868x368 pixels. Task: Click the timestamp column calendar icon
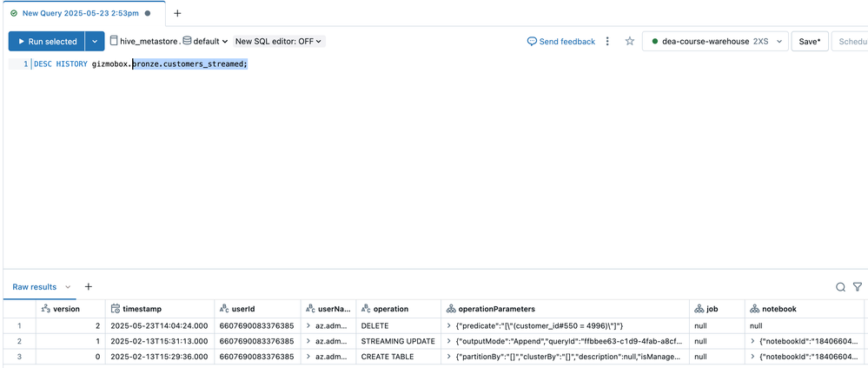point(116,309)
